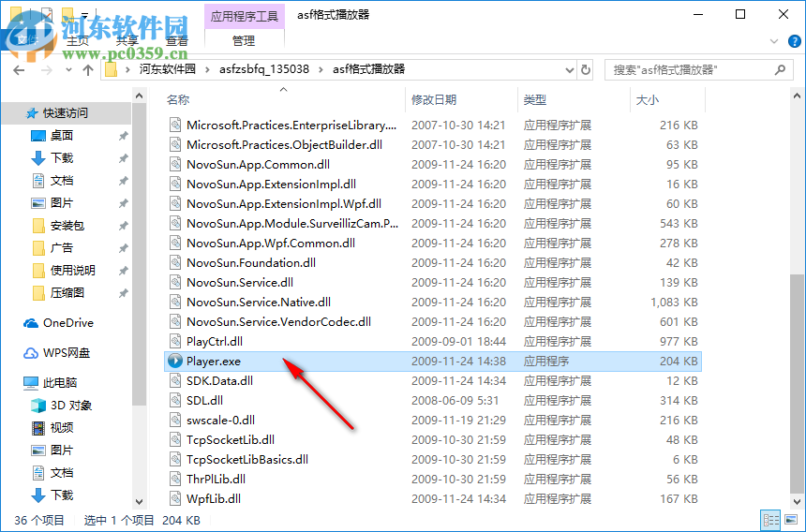Unpin 桌面 via its pin icon
Viewport: 806px width, 532px height.
tap(123, 136)
